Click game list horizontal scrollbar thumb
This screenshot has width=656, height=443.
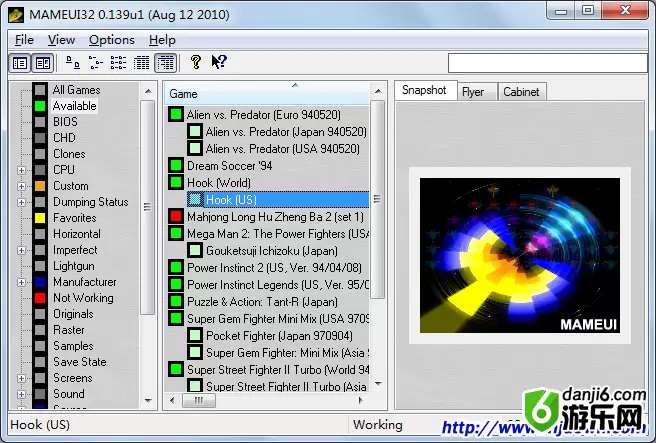199,400
